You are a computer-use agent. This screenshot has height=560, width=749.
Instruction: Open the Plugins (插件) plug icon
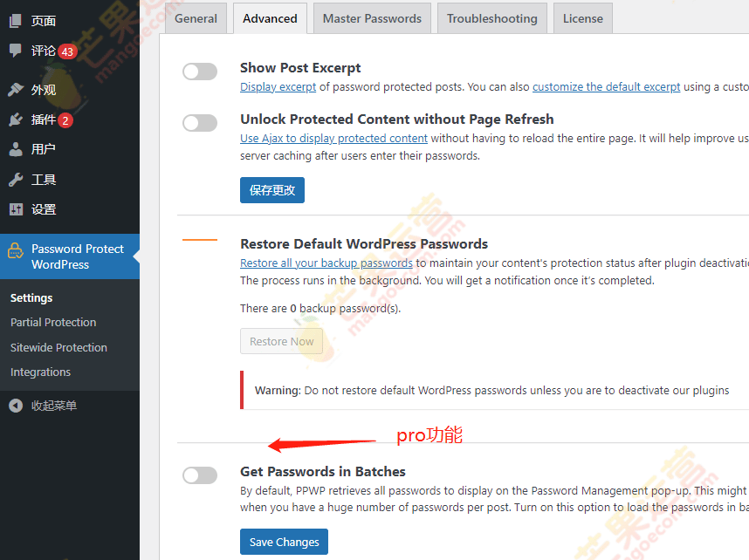(x=16, y=120)
